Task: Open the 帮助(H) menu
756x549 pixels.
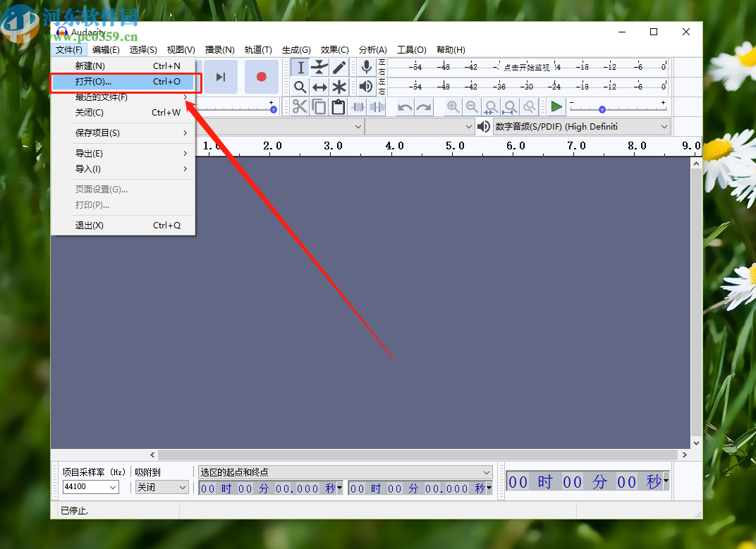Action: click(x=451, y=49)
